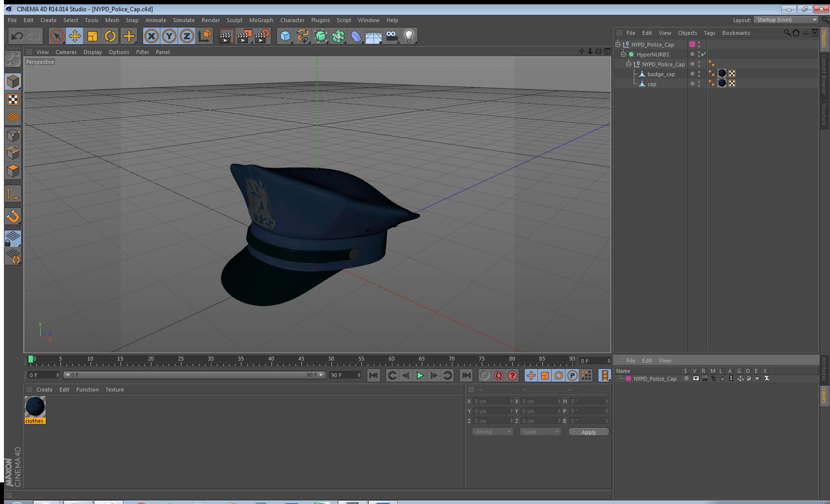Click the Undo arrow icon
The height and width of the screenshot is (504, 830).
coord(17,36)
